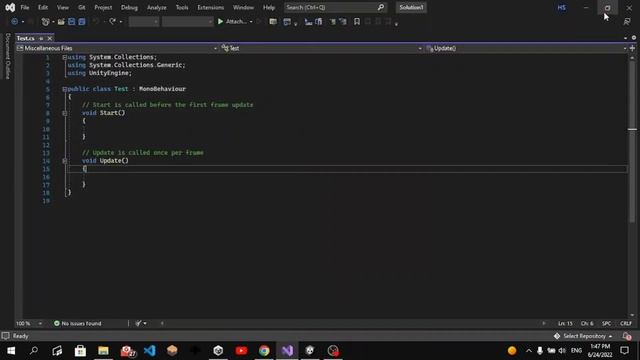The height and width of the screenshot is (360, 640).
Task: Click the Solution1 title label
Action: coord(411,7)
